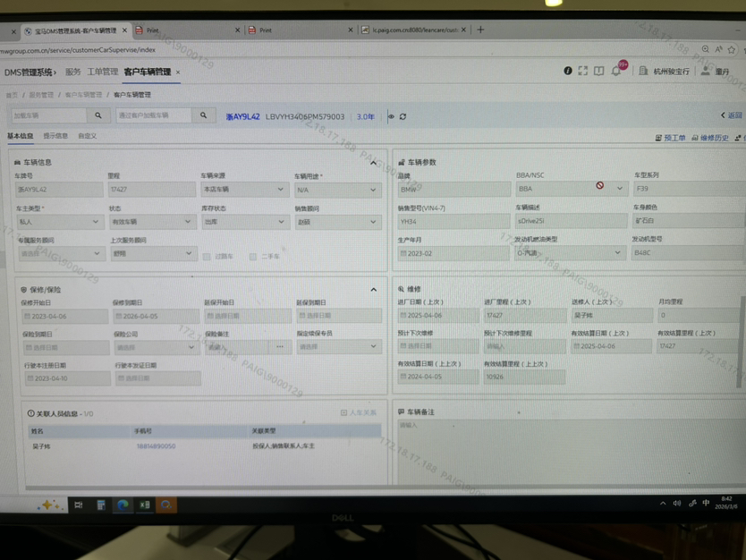Collapse the 车辆信息 section

point(373,163)
